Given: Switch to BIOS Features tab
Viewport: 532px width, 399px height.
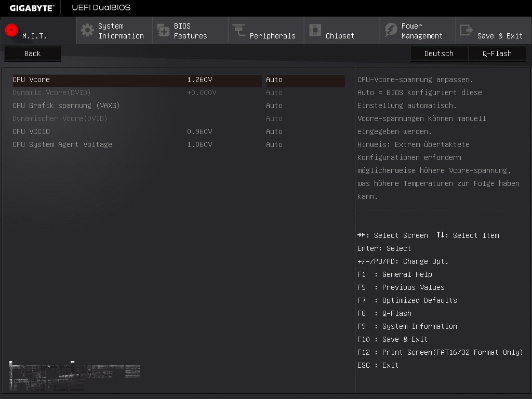Looking at the screenshot, I should click(x=190, y=31).
